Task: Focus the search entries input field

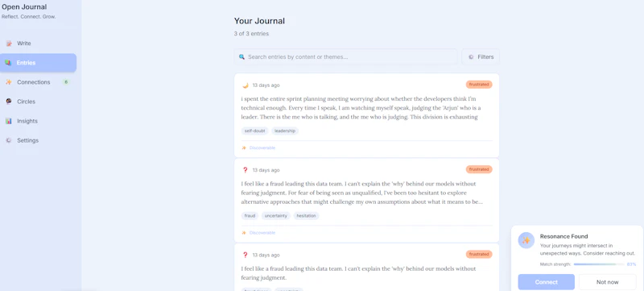Action: [x=346, y=56]
